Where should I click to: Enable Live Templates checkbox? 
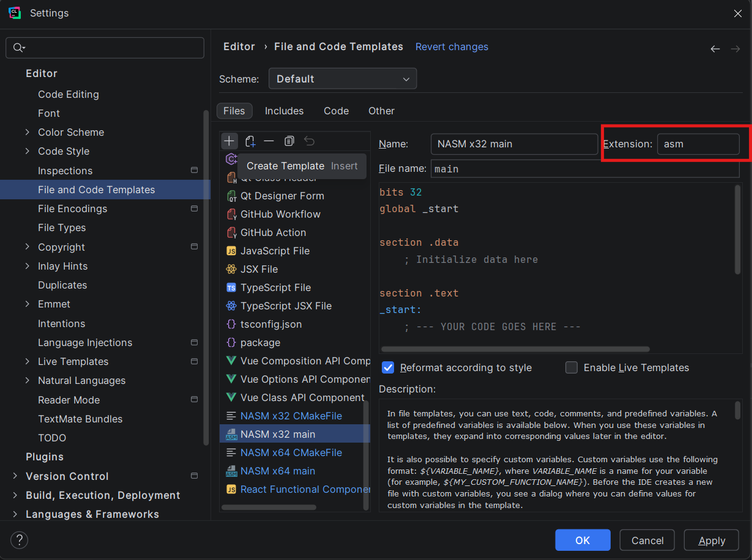click(x=571, y=367)
